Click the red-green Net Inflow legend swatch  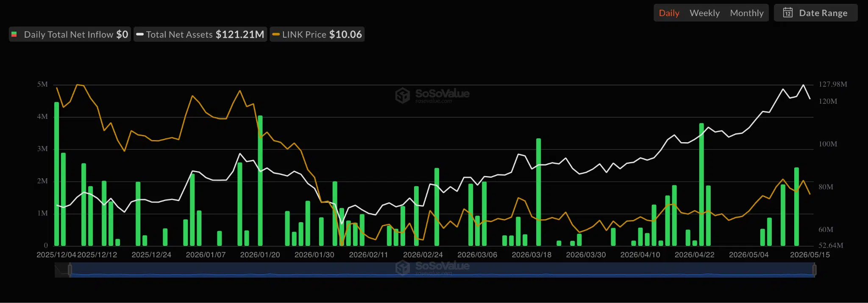[x=14, y=34]
